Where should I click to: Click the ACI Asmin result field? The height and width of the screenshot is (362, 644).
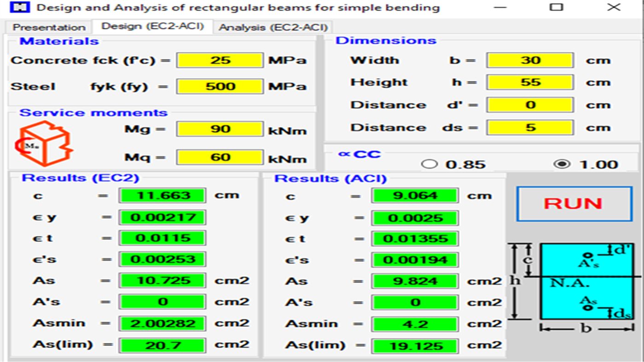coord(415,323)
